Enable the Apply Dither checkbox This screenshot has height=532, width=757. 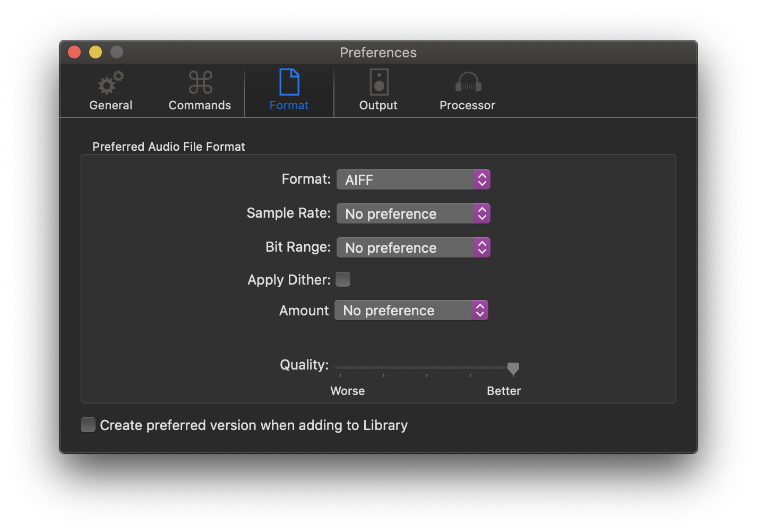pos(343,279)
